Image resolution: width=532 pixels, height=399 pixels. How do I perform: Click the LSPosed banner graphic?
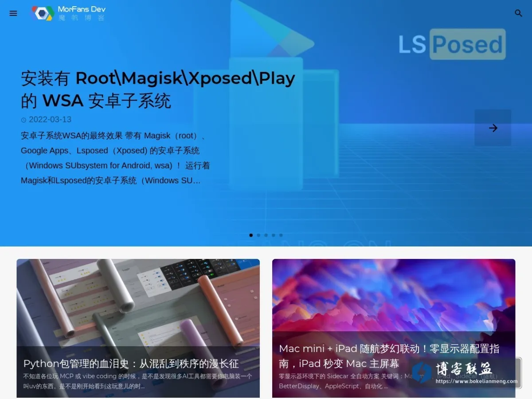452,44
